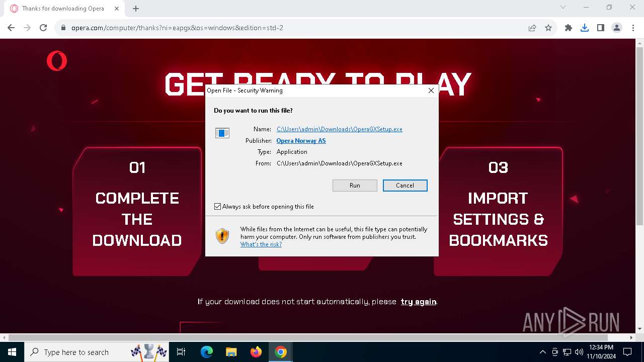Open the What's the risk? link
The width and height of the screenshot is (644, 362).
[x=261, y=244]
